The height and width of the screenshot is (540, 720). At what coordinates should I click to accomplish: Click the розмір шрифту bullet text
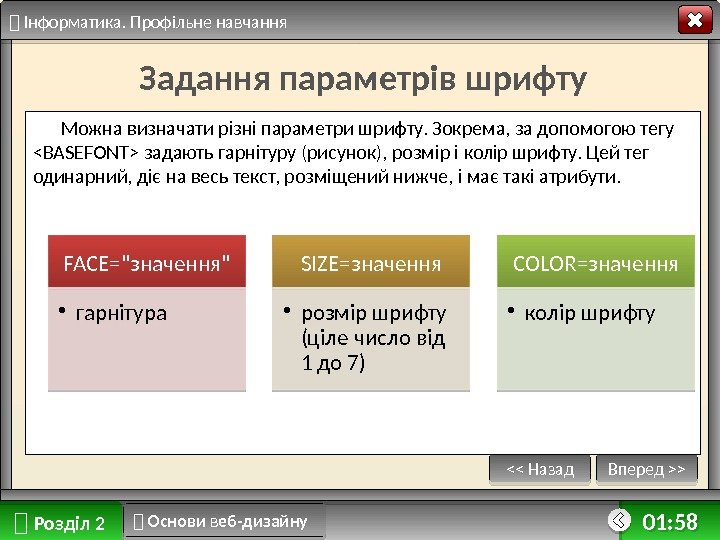pos(373,338)
